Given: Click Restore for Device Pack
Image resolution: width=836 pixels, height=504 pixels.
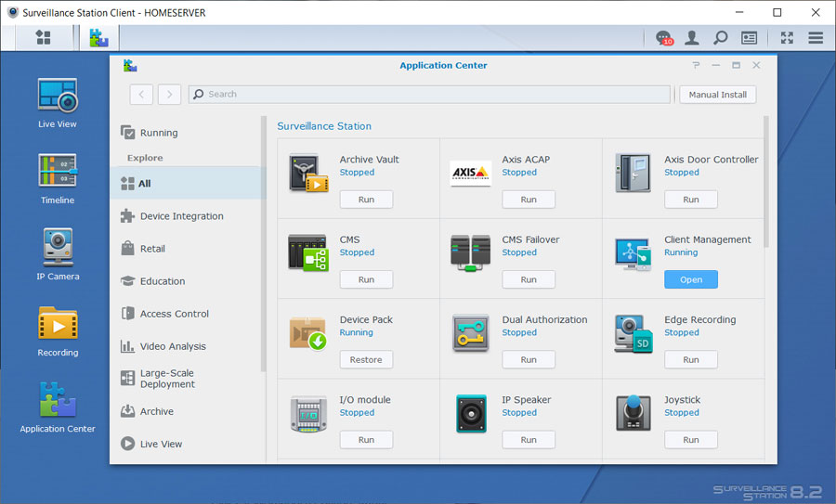Looking at the screenshot, I should point(366,359).
